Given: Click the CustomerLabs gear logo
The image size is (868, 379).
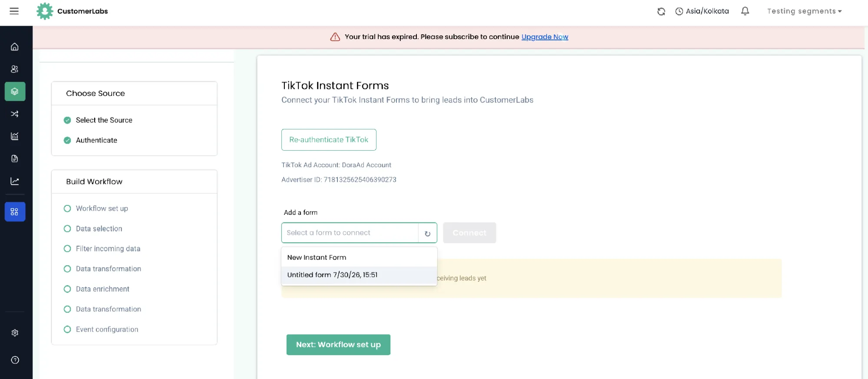Looking at the screenshot, I should (45, 11).
